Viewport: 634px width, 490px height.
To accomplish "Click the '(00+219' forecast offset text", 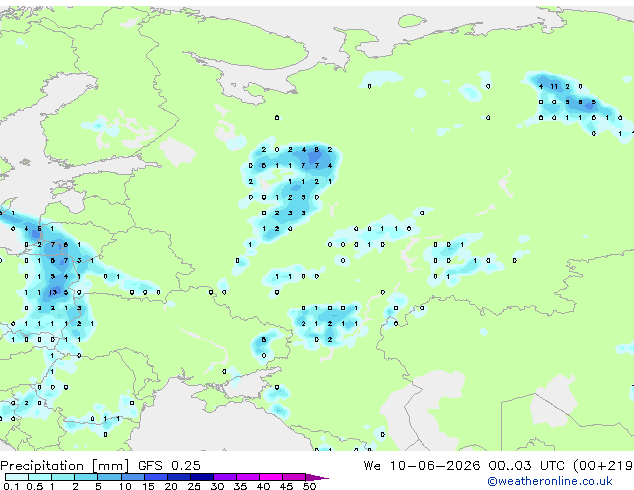I will (602, 466).
